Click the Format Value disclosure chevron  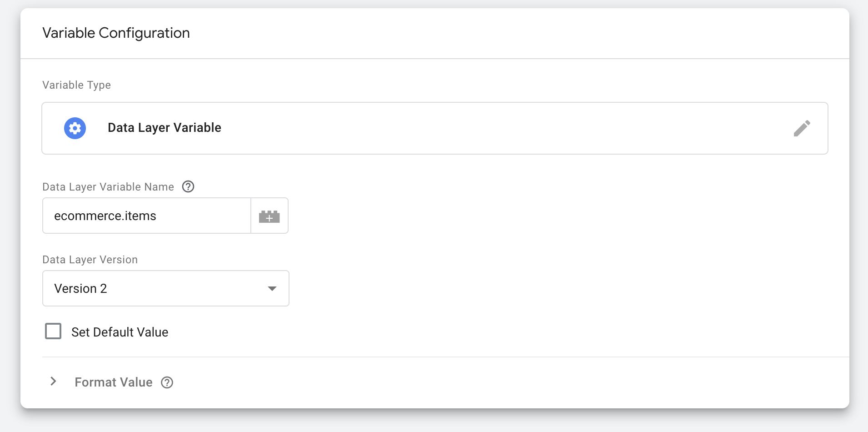(x=54, y=381)
